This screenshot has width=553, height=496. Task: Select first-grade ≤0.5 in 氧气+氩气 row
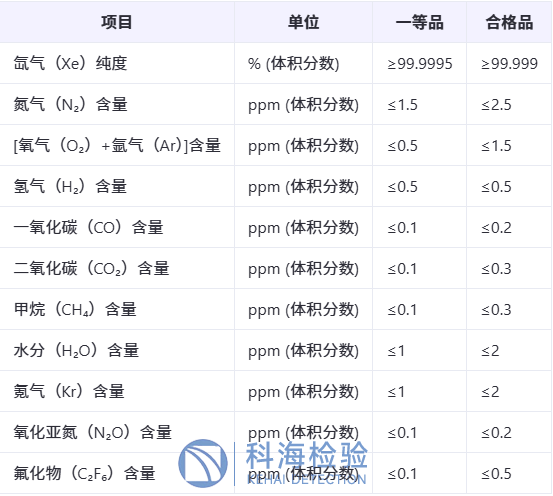click(402, 146)
